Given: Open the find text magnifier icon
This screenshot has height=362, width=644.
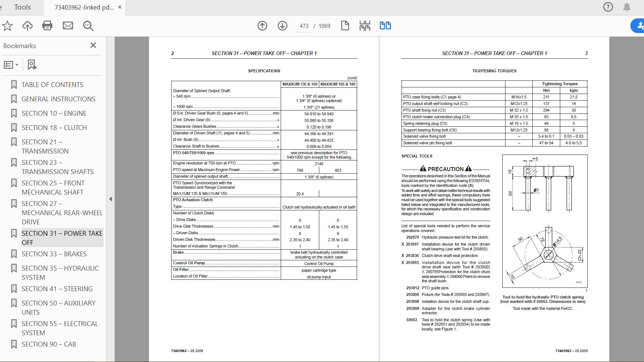Looking at the screenshot, I should [88, 26].
